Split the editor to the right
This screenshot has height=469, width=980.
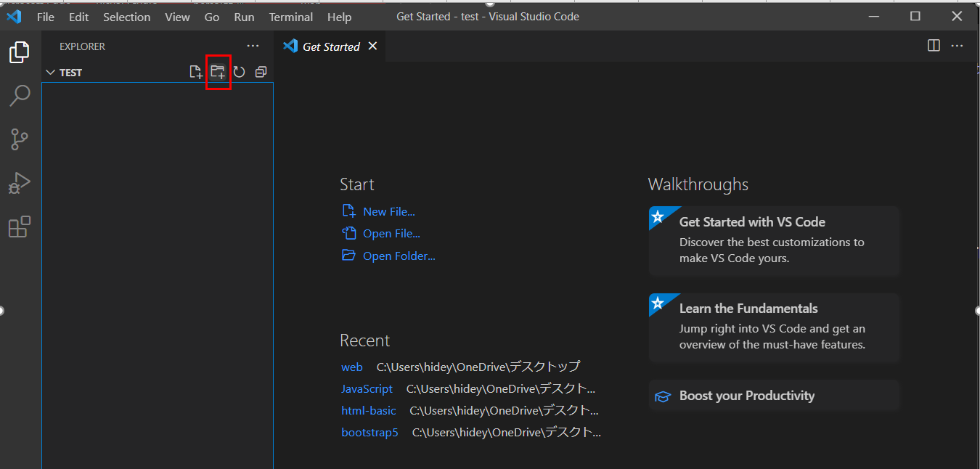tap(934, 46)
